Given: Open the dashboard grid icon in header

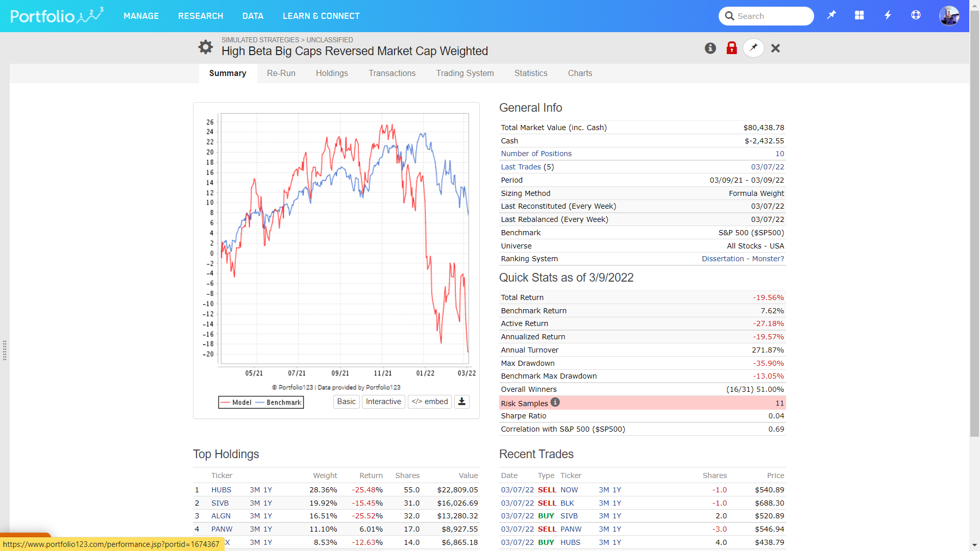Looking at the screenshot, I should pos(860,15).
